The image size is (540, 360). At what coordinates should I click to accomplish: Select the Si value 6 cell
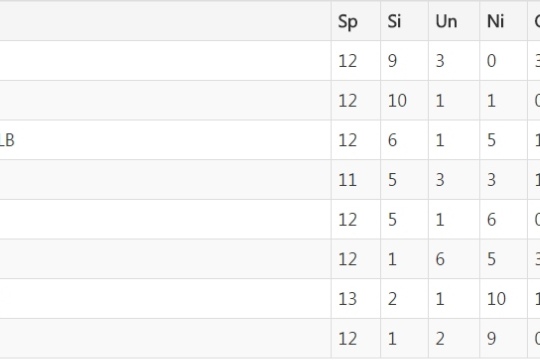pos(404,140)
